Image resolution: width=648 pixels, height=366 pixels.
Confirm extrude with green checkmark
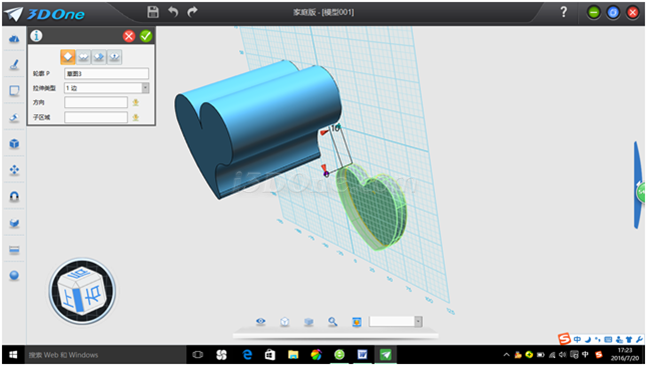(x=145, y=36)
